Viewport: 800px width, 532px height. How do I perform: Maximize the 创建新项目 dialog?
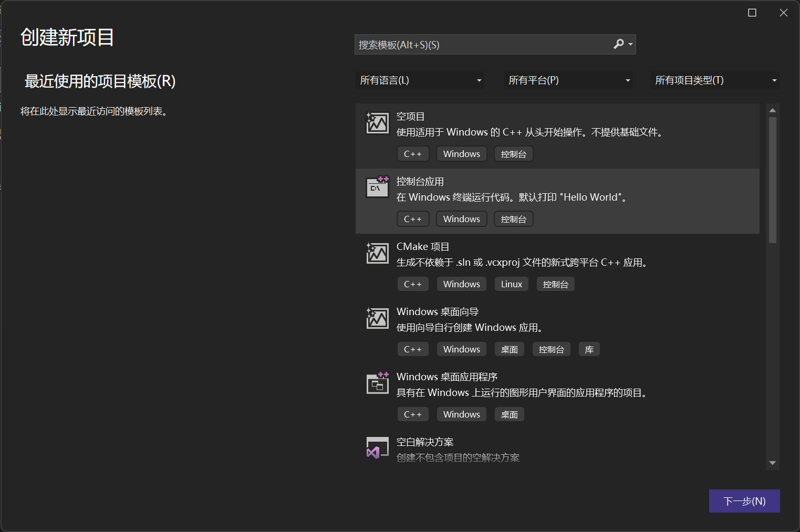pyautogui.click(x=752, y=13)
